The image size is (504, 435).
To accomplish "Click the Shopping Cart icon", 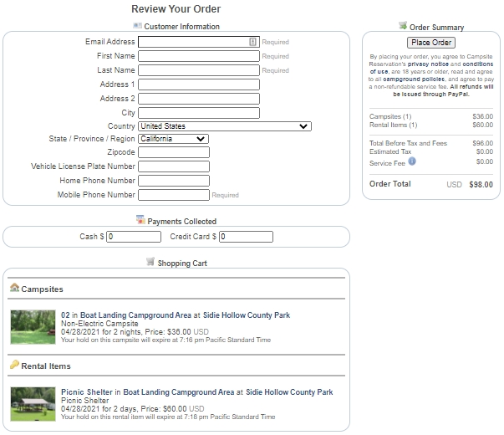I will coord(150,262).
